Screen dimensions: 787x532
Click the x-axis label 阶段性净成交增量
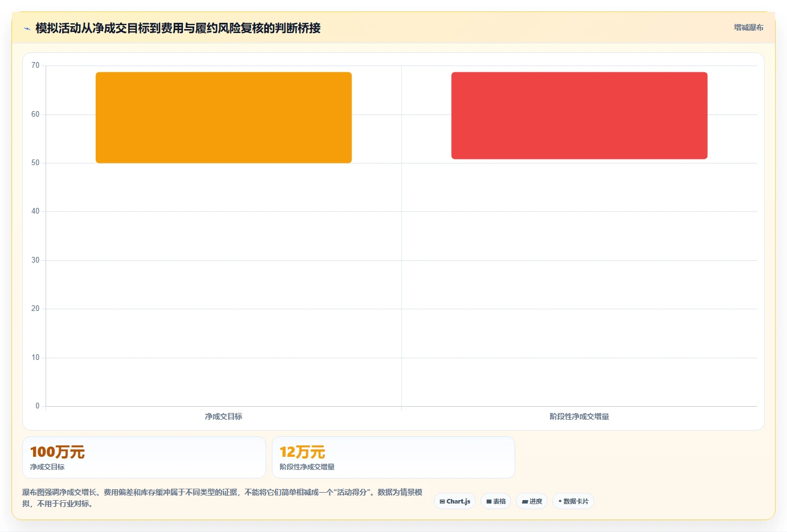click(579, 416)
